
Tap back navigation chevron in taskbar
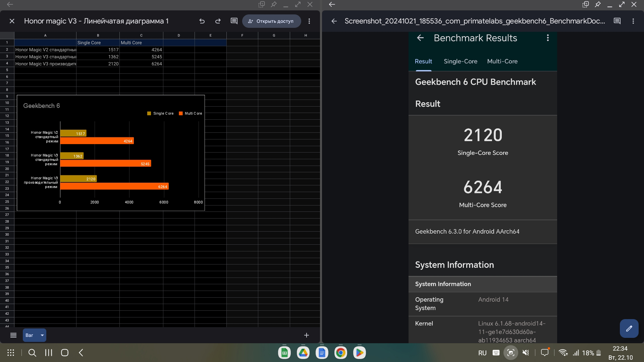tap(81, 353)
